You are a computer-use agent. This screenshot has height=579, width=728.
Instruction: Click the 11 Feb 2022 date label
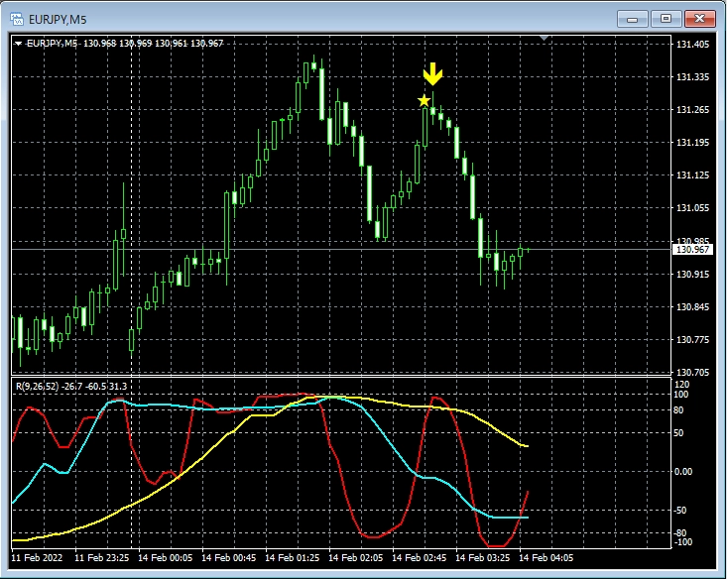point(39,558)
